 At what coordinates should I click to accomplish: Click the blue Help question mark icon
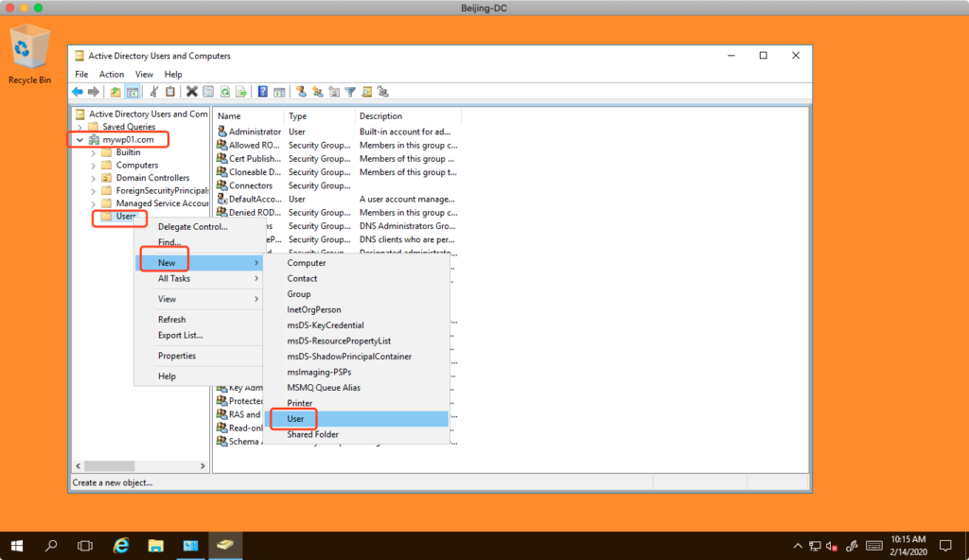(x=263, y=92)
